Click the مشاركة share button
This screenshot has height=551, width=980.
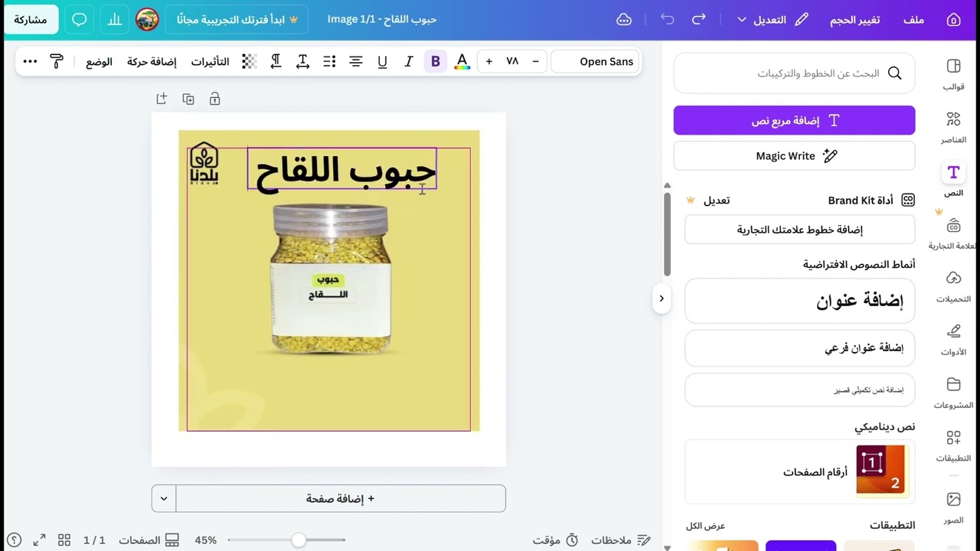pos(31,20)
